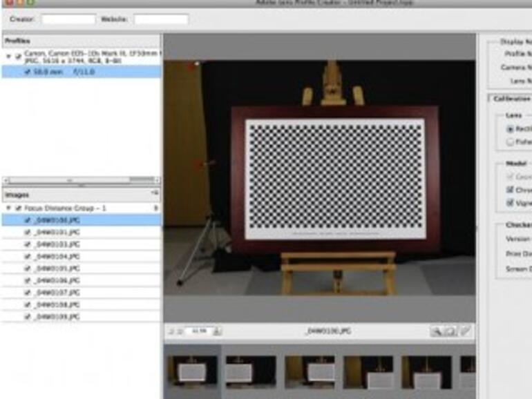Uncheck the _D4W0109.JPG checkbox
Viewport: 532px width, 399px height.
pos(28,317)
